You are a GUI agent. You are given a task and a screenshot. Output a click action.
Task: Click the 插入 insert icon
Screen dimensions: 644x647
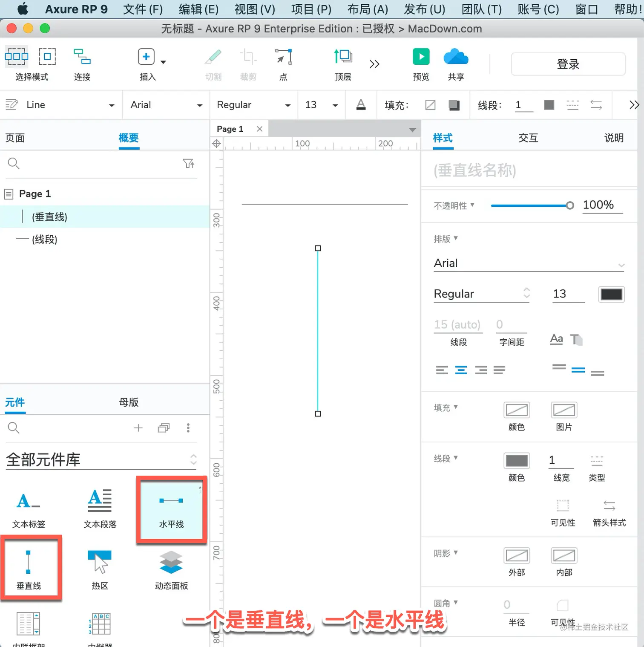146,56
